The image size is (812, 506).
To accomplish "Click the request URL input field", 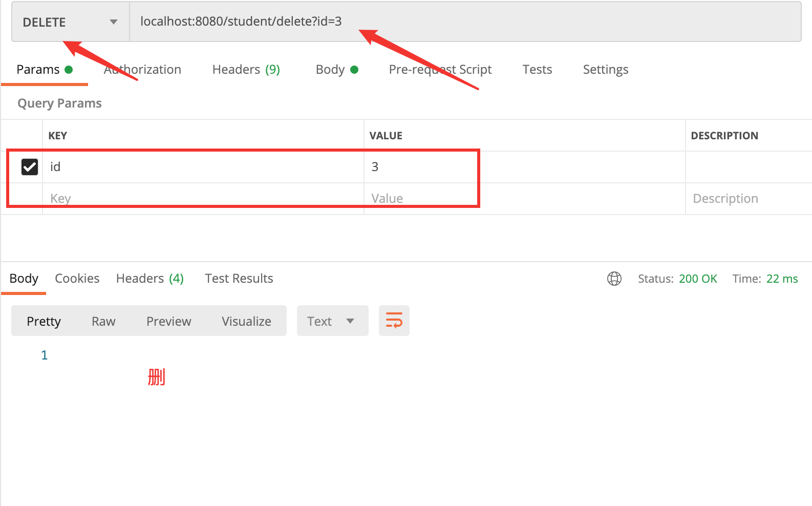I will [461, 22].
